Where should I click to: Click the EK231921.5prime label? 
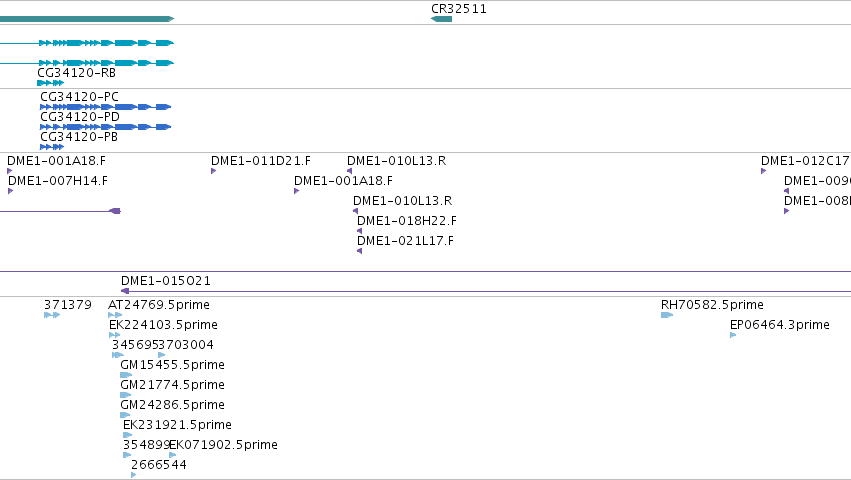point(177,425)
